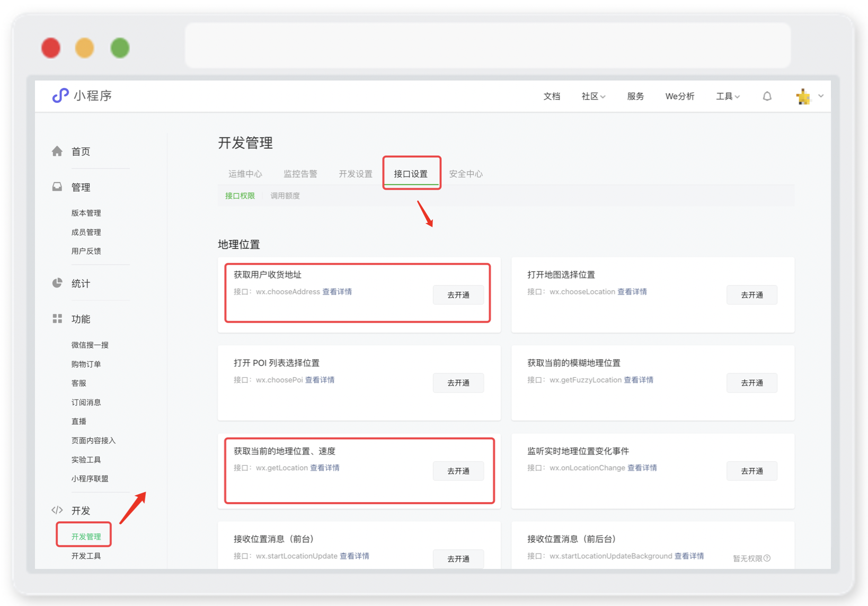Select the 调用额度 sub-tab
Image resolution: width=868 pixels, height=606 pixels.
click(285, 195)
